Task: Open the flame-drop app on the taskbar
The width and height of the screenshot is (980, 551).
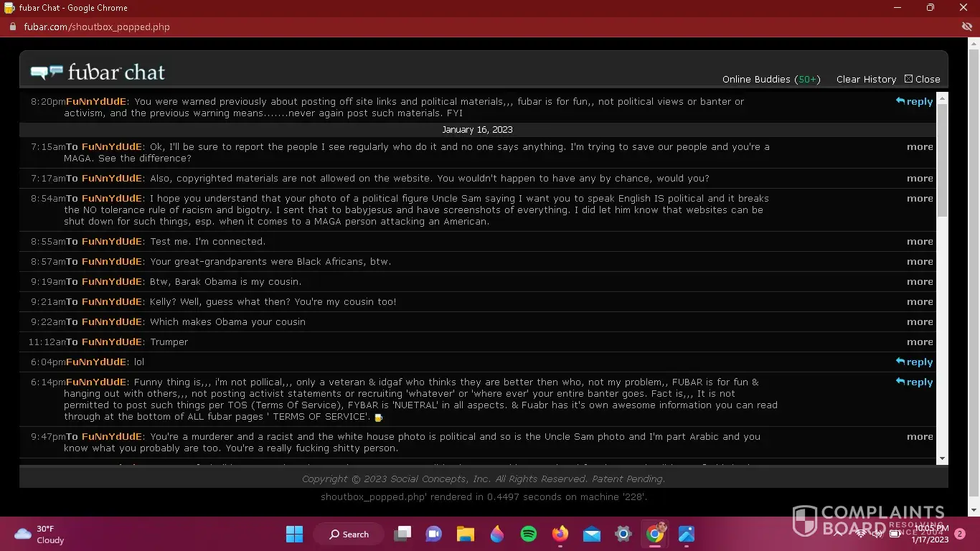Action: pyautogui.click(x=496, y=534)
